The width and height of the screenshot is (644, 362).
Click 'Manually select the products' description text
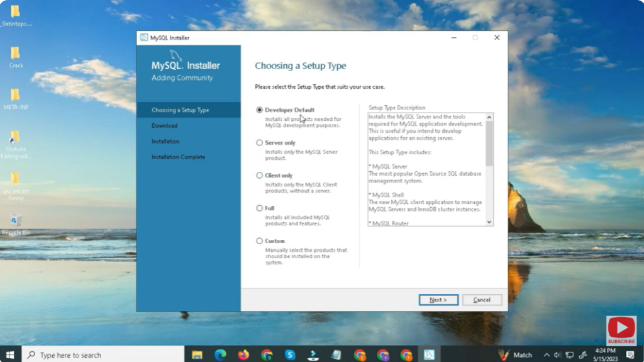coord(306,256)
